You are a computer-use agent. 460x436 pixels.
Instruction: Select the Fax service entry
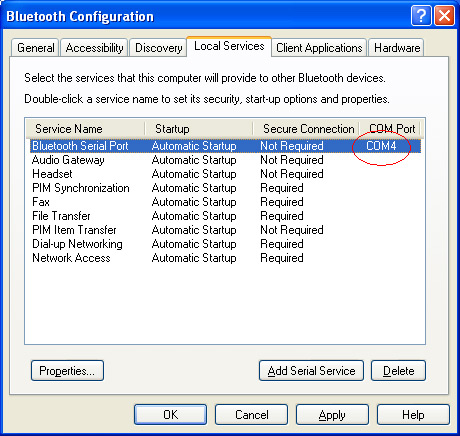coord(225,202)
